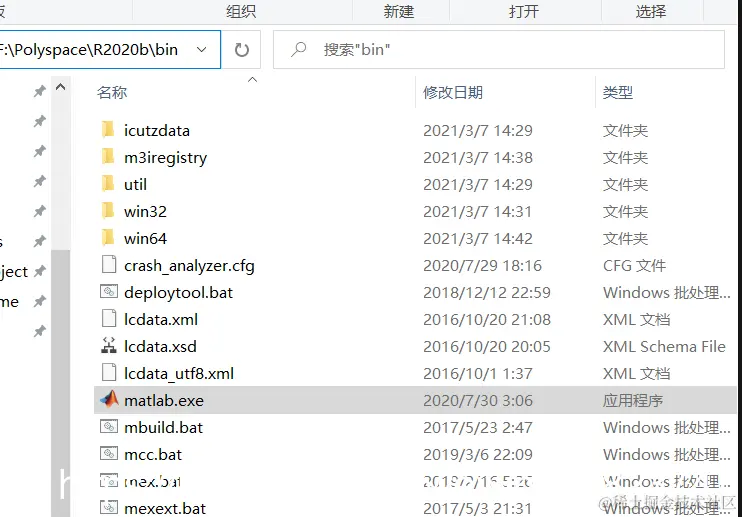742x517 pixels.
Task: Select the mexext.bat file name
Action: tap(165, 508)
